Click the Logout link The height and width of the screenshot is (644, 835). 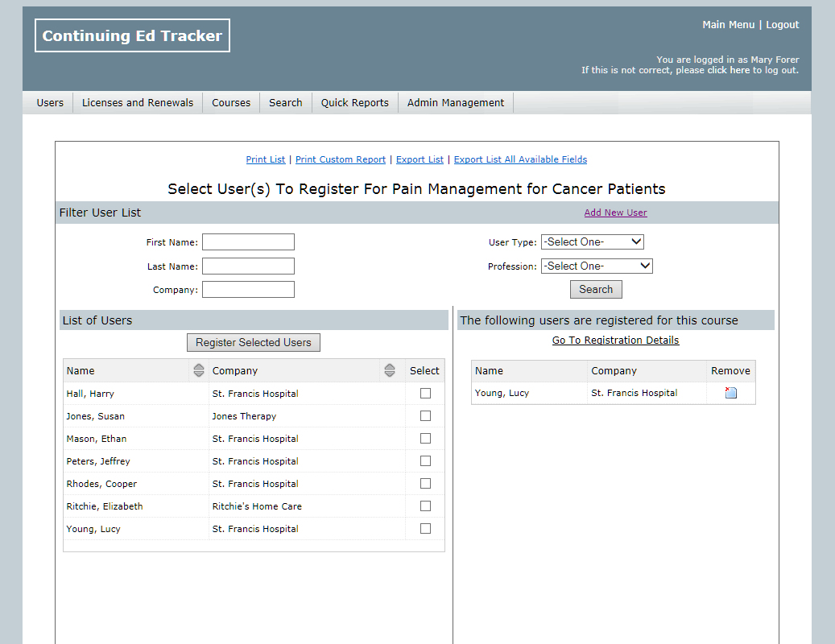click(x=782, y=25)
